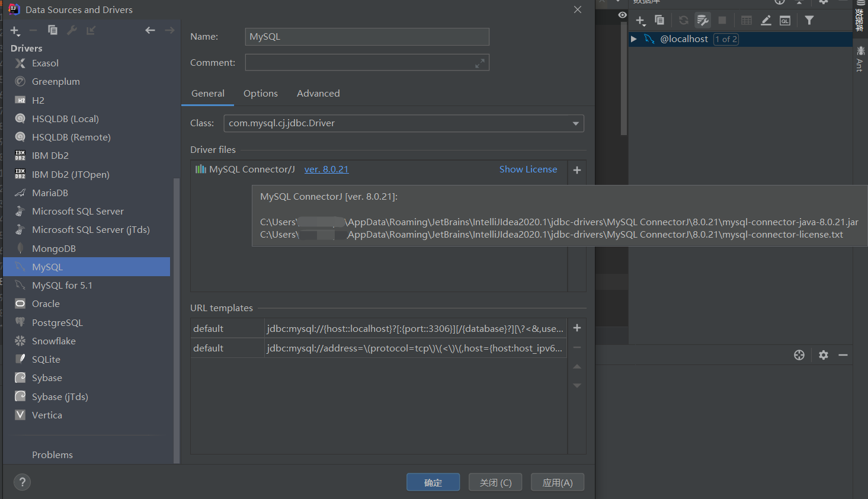Hide the lower right panel with the minus icon
The image size is (868, 499).
point(843,355)
